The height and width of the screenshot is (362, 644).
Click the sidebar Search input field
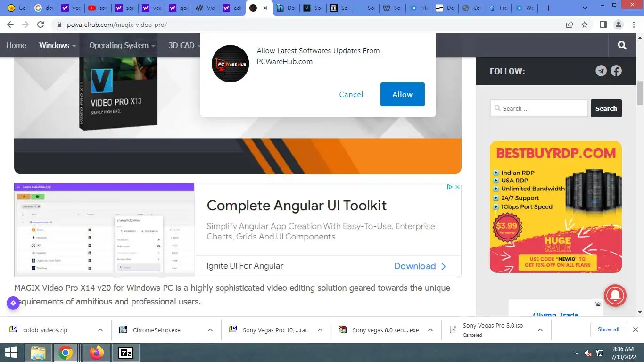click(x=539, y=108)
